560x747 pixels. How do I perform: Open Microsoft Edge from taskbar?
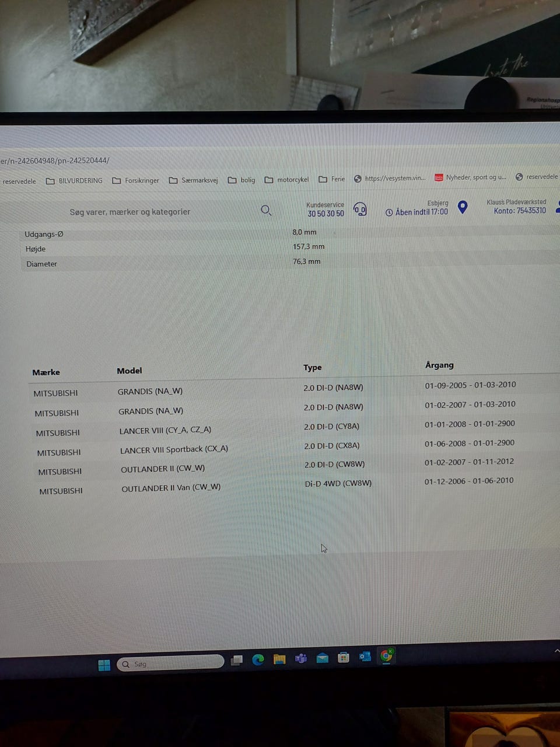[x=258, y=659]
